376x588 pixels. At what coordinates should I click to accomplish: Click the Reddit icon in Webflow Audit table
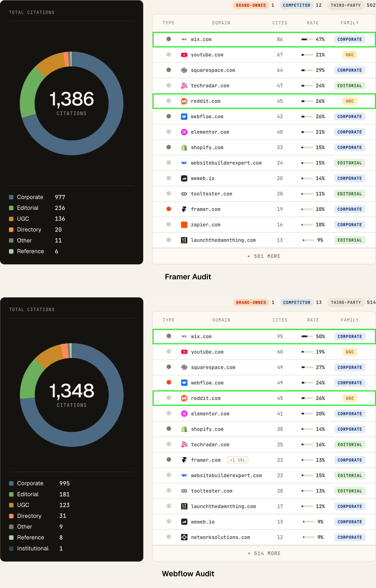pos(184,398)
